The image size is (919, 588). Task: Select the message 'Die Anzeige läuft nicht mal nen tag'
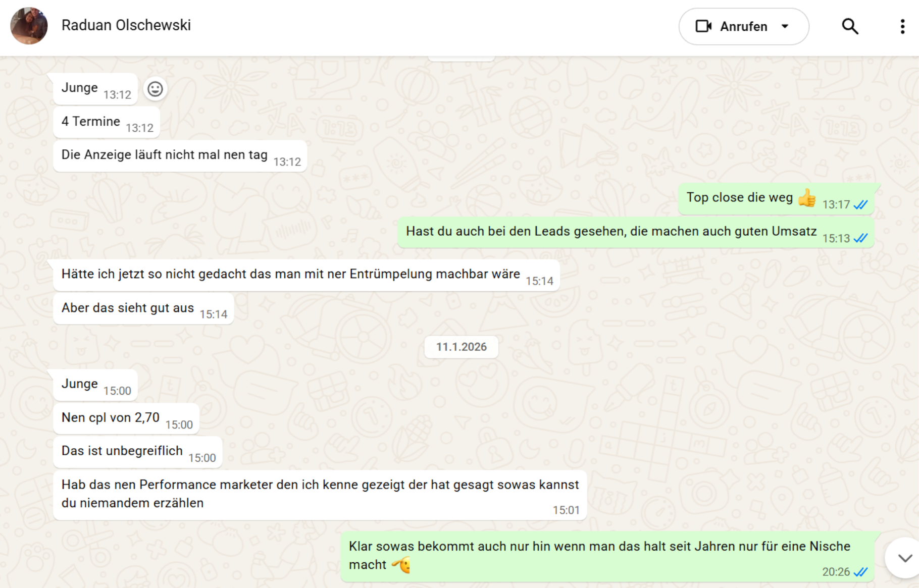(x=180, y=156)
